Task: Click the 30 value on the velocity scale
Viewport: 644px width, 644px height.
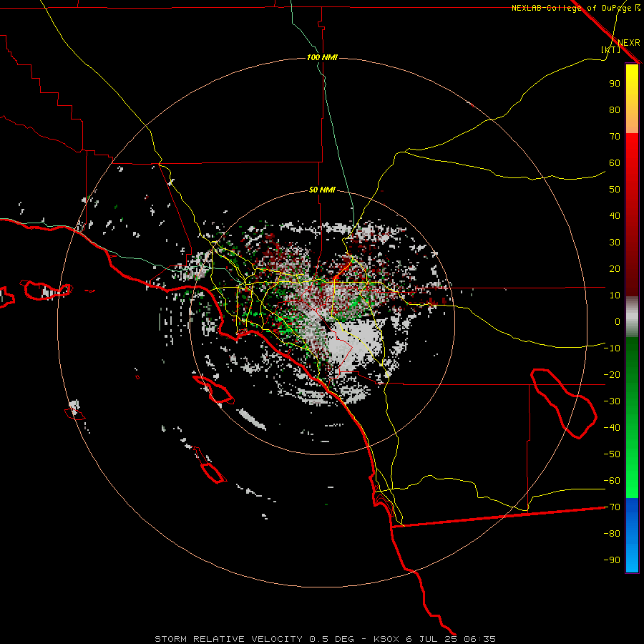Action: [x=615, y=243]
